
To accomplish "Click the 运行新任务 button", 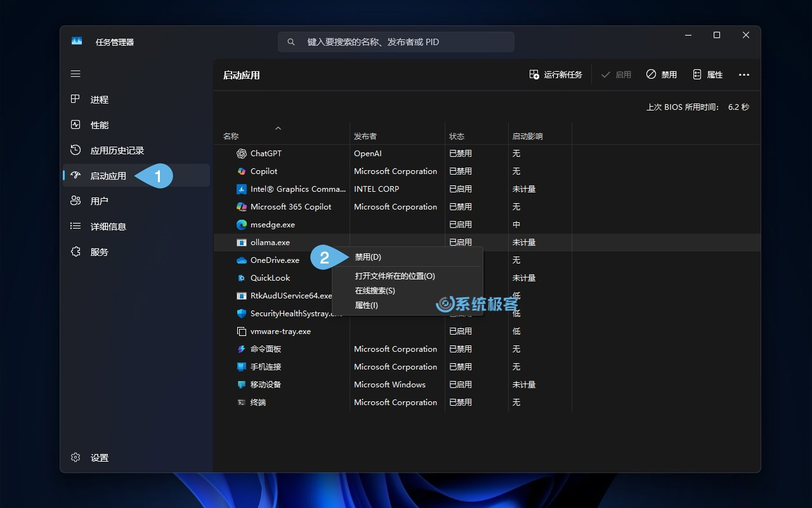I will point(556,75).
